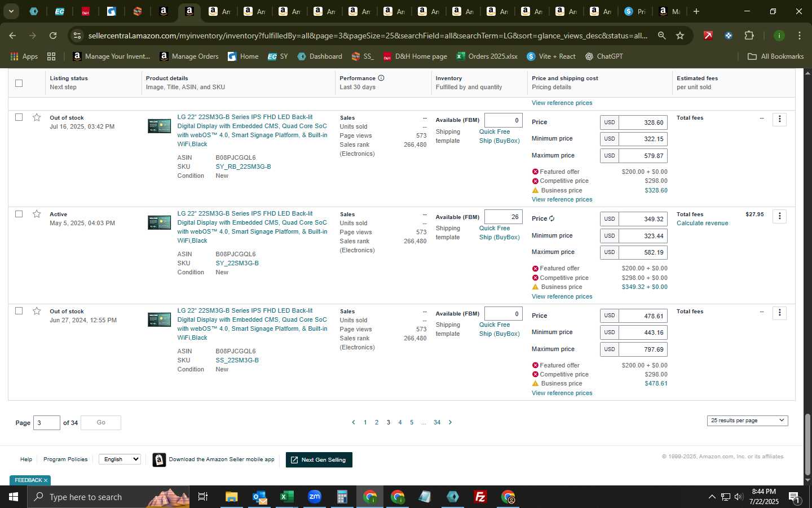
Task: Star the SY_22SM3G-B listing as favorite
Action: point(37,214)
